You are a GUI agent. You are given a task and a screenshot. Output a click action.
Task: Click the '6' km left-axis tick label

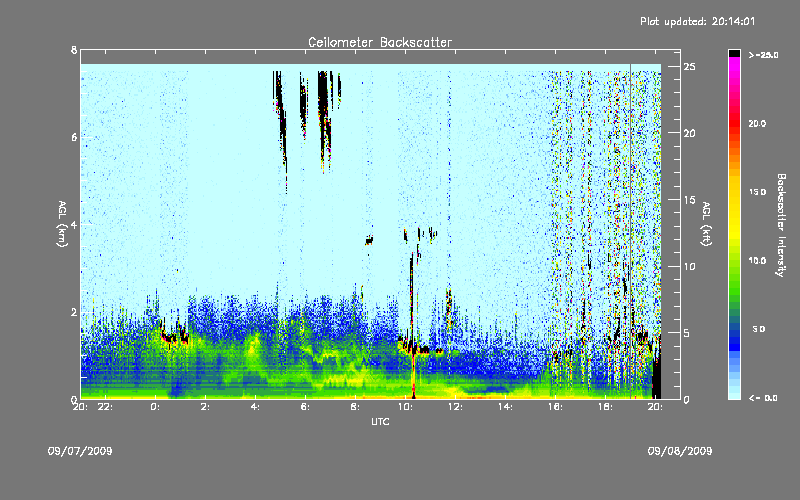pos(74,138)
